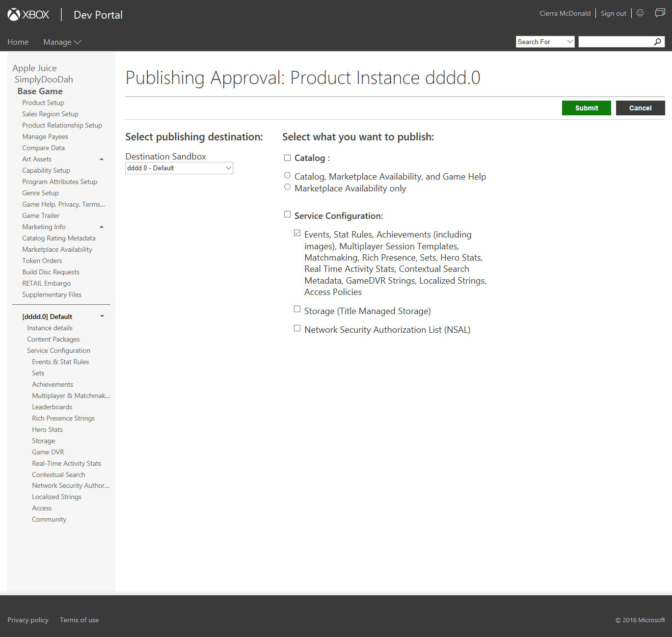Open Community in sidebar
This screenshot has width=672, height=637.
click(49, 519)
